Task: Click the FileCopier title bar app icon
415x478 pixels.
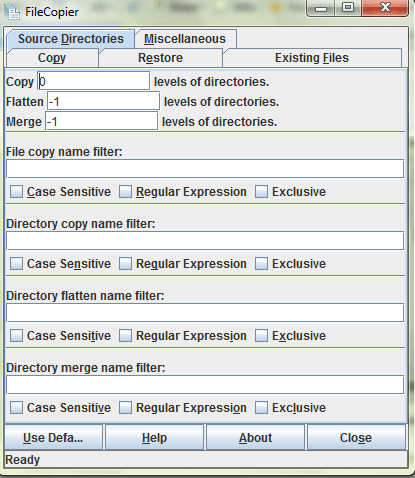Action: pyautogui.click(x=13, y=12)
